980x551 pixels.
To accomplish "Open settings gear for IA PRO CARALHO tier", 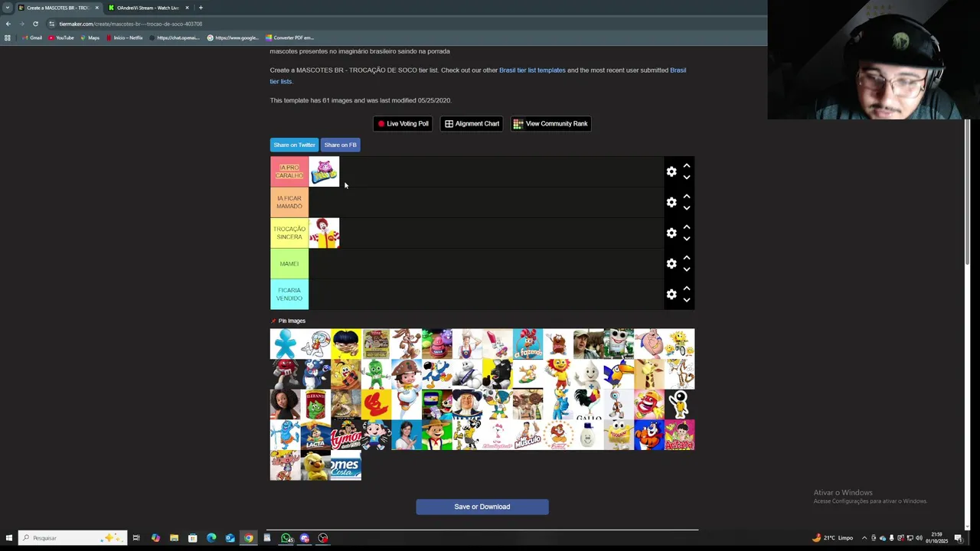I will (671, 171).
